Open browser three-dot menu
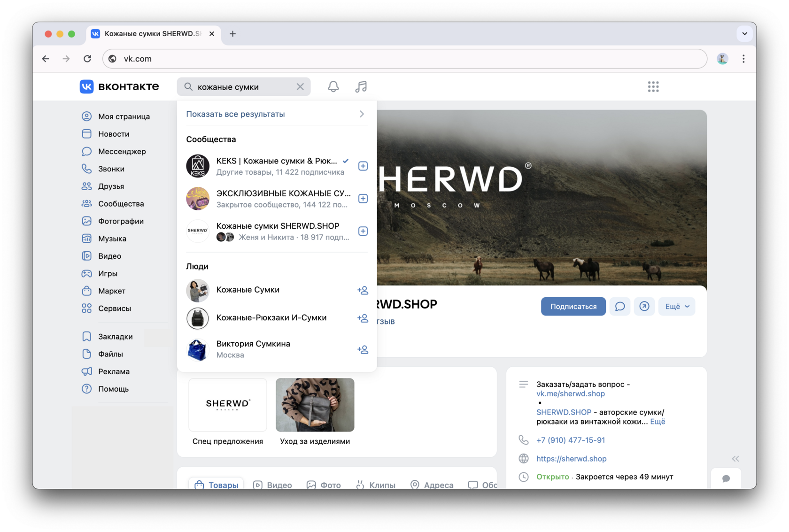Image resolution: width=789 pixels, height=532 pixels. click(x=743, y=59)
